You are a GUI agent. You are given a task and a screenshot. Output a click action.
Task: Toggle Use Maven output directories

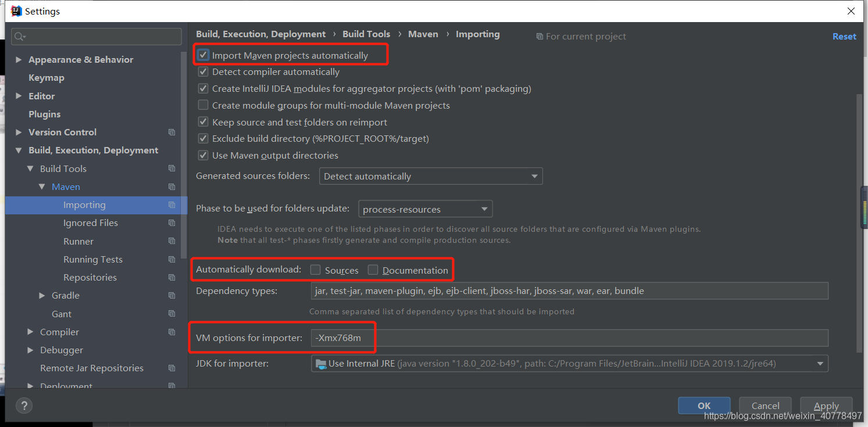coord(203,155)
